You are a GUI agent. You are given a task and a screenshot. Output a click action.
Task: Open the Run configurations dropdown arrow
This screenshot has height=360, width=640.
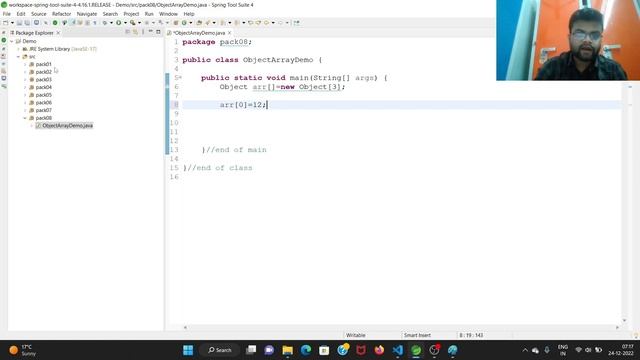125,23
